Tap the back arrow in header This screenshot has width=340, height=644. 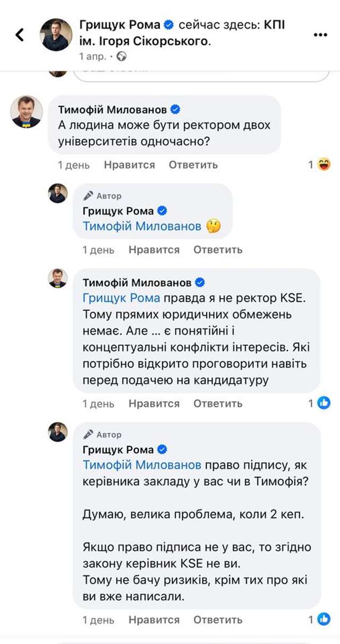(20, 35)
